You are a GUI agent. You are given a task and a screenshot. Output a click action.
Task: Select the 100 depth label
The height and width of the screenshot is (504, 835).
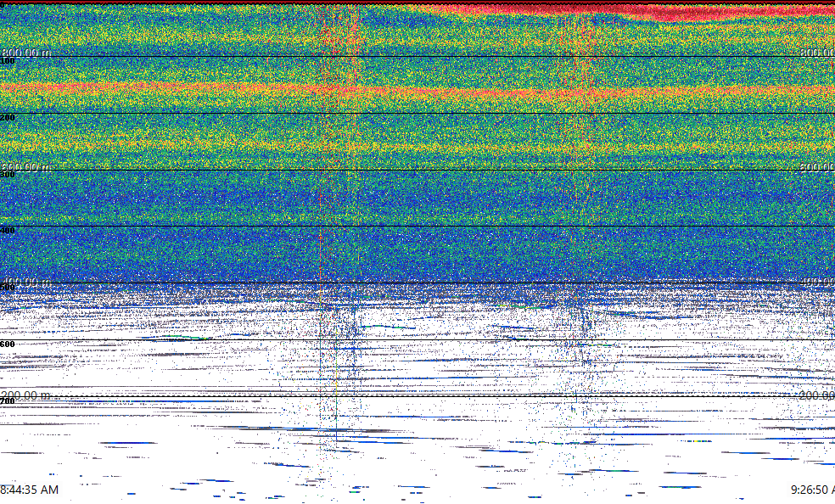pyautogui.click(x=8, y=61)
